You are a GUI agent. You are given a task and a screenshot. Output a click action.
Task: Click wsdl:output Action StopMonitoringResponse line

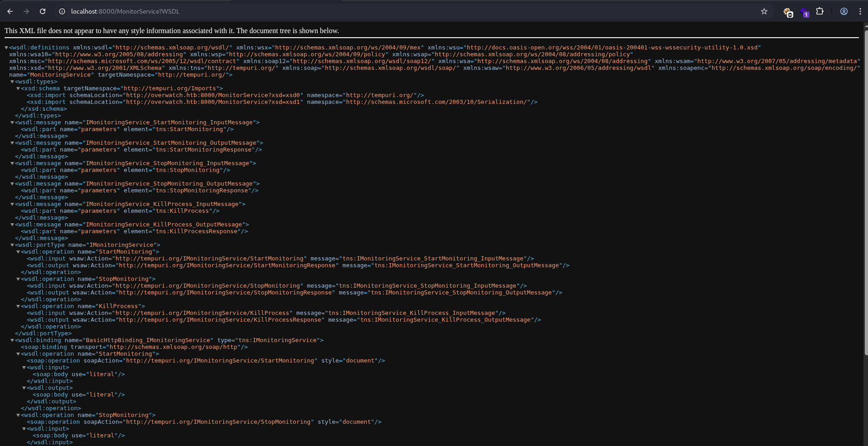click(x=295, y=293)
